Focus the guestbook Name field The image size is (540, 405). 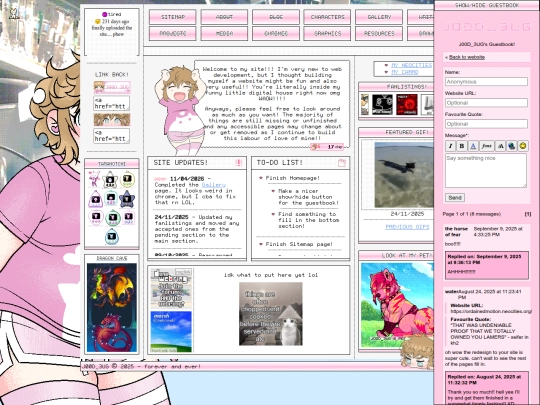[486, 82]
